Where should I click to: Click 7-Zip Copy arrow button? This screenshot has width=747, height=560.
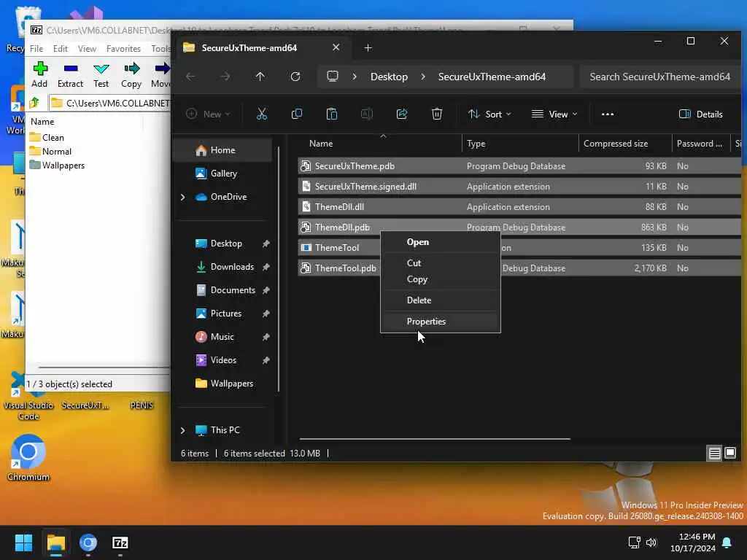[131, 75]
